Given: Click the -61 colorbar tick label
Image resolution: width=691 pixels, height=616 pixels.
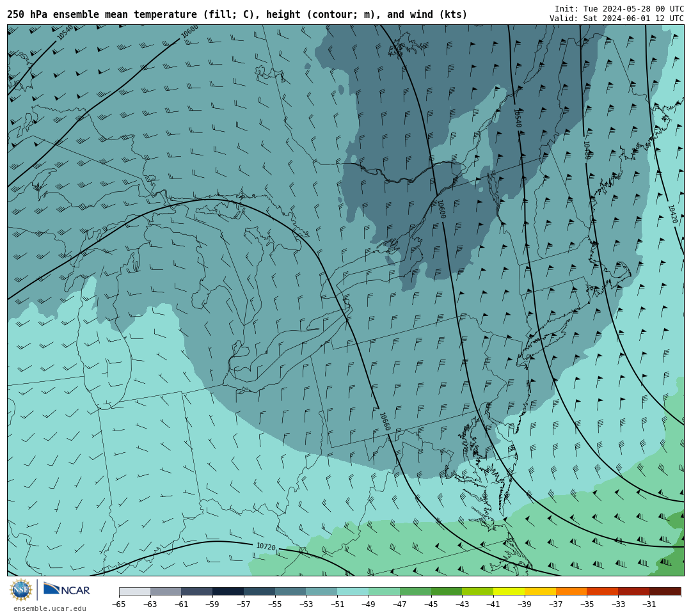Looking at the screenshot, I should click(181, 604).
